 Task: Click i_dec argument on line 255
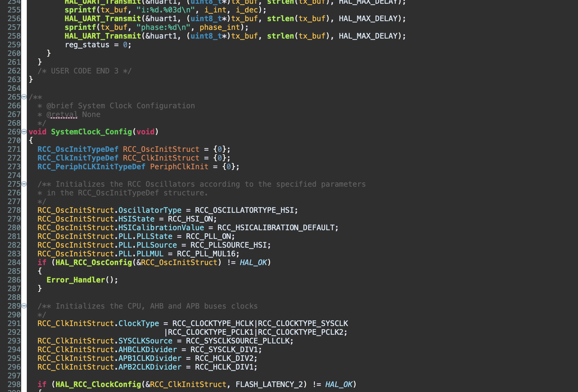[x=247, y=10]
